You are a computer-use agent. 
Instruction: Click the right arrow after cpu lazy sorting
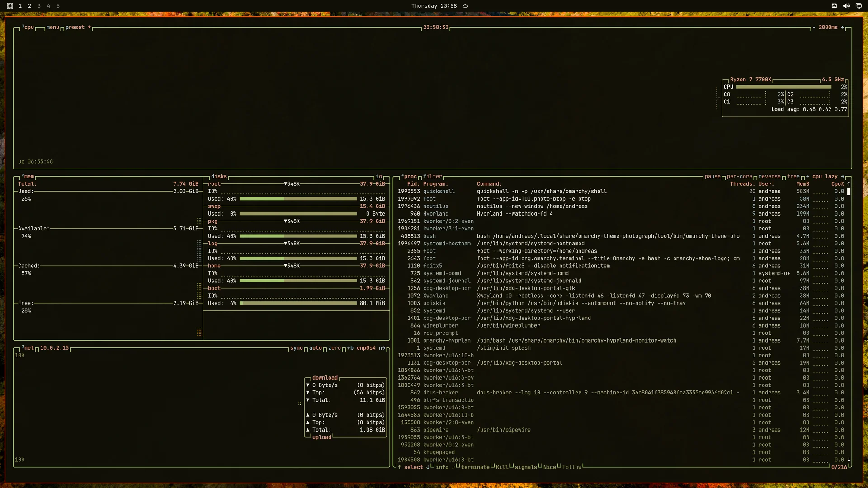tap(842, 177)
